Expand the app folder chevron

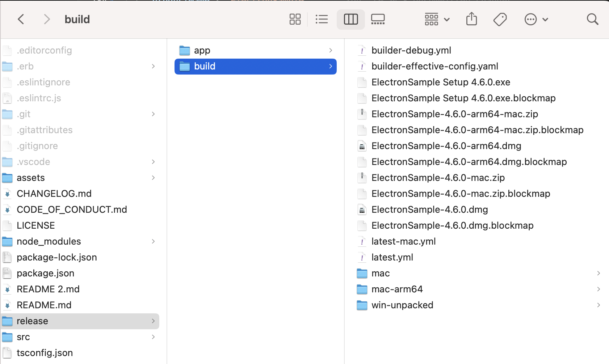[x=331, y=50]
